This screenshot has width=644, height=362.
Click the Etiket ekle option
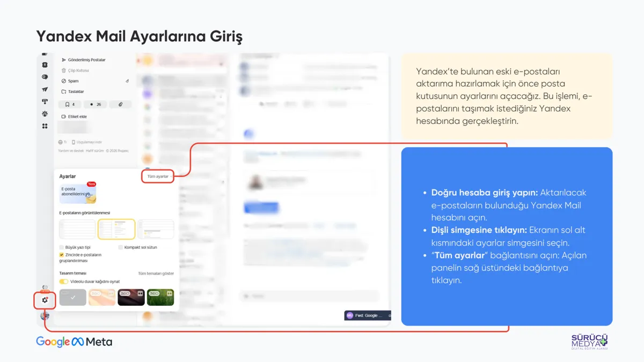pyautogui.click(x=77, y=116)
